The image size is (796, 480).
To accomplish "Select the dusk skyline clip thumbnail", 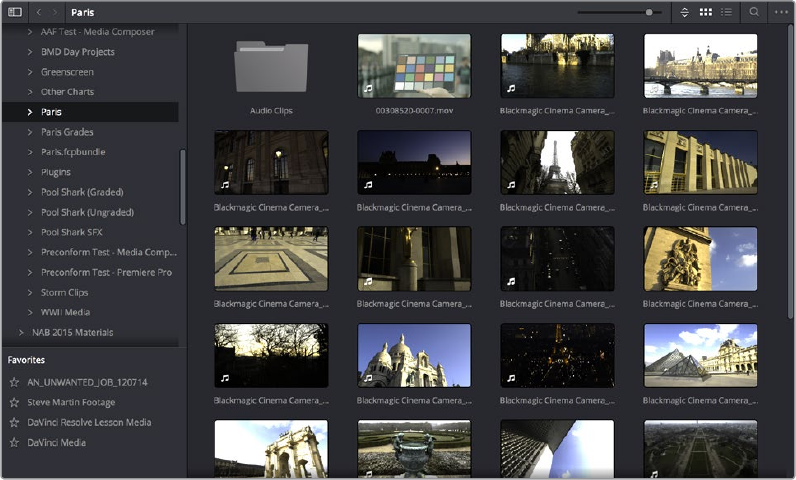I will point(414,162).
